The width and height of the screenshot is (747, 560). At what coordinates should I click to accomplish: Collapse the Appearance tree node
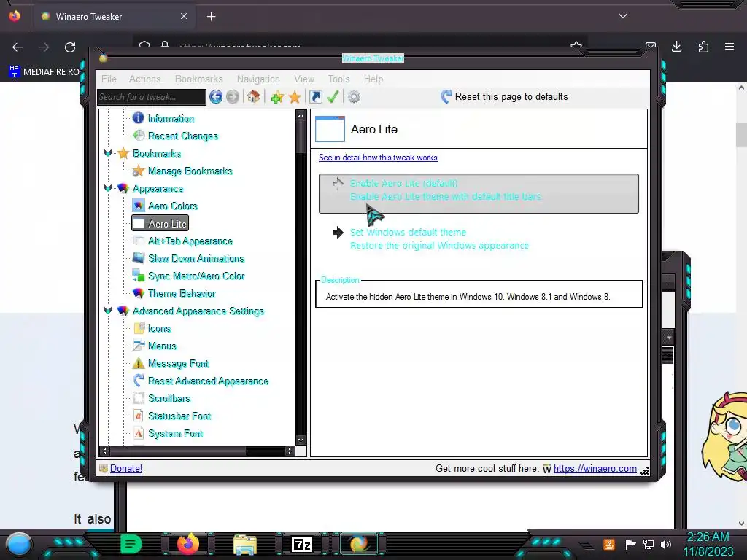pyautogui.click(x=108, y=188)
